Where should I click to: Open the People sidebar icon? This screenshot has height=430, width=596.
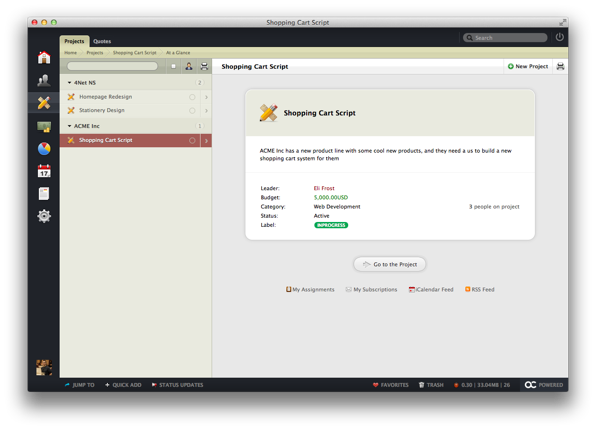point(44,80)
